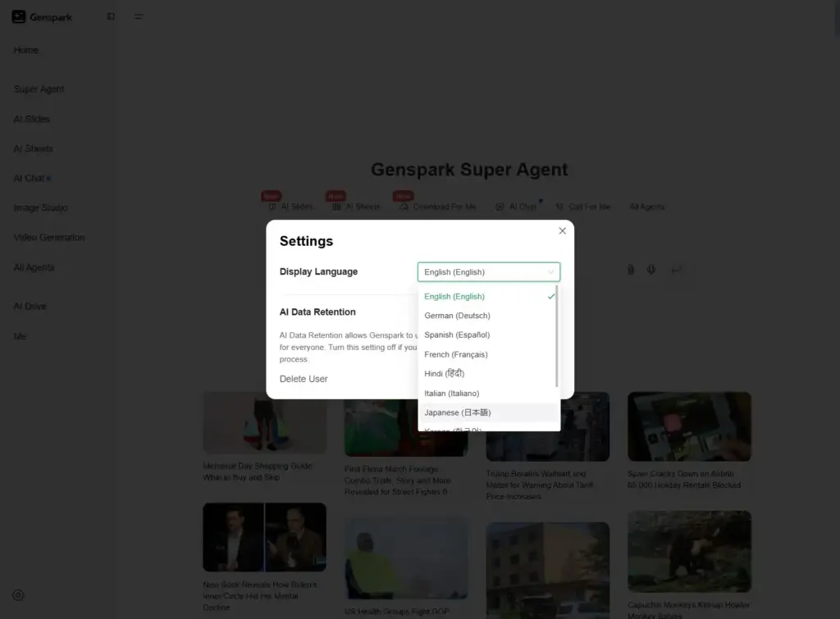Click the Genspark logo icon
This screenshot has height=619, width=840.
tap(19, 16)
